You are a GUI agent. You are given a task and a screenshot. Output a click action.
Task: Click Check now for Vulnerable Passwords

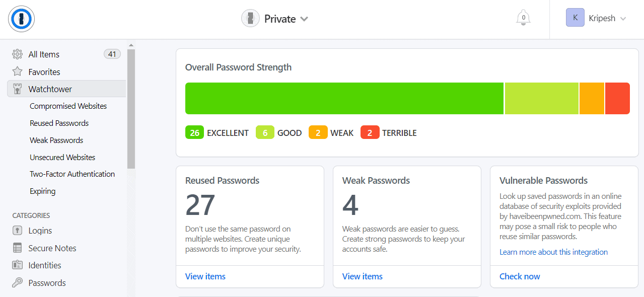tap(520, 276)
